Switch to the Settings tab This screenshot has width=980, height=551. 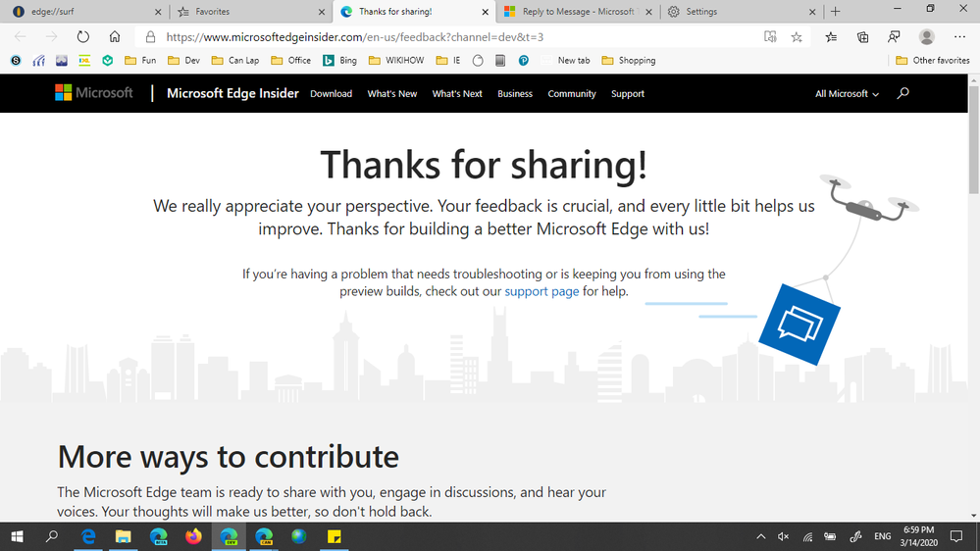[x=741, y=11]
